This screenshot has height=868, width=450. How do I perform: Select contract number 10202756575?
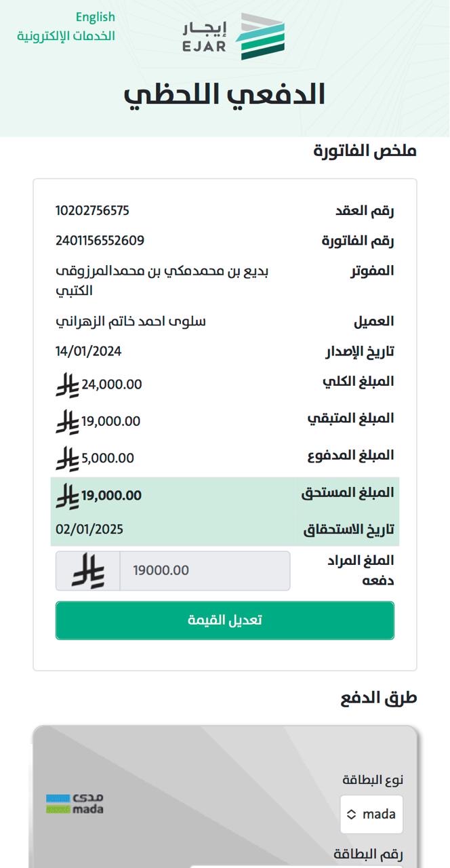(x=92, y=210)
